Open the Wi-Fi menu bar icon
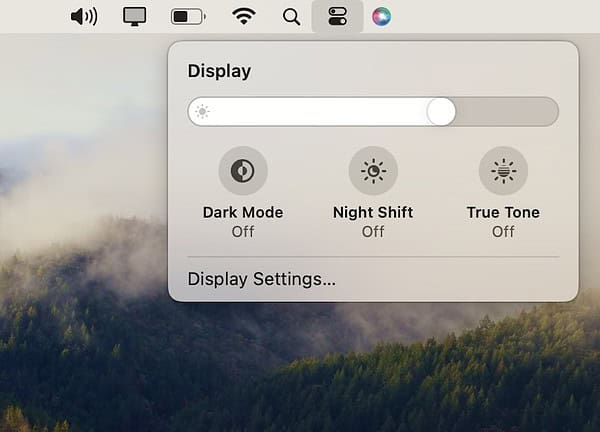600x432 pixels. click(242, 16)
